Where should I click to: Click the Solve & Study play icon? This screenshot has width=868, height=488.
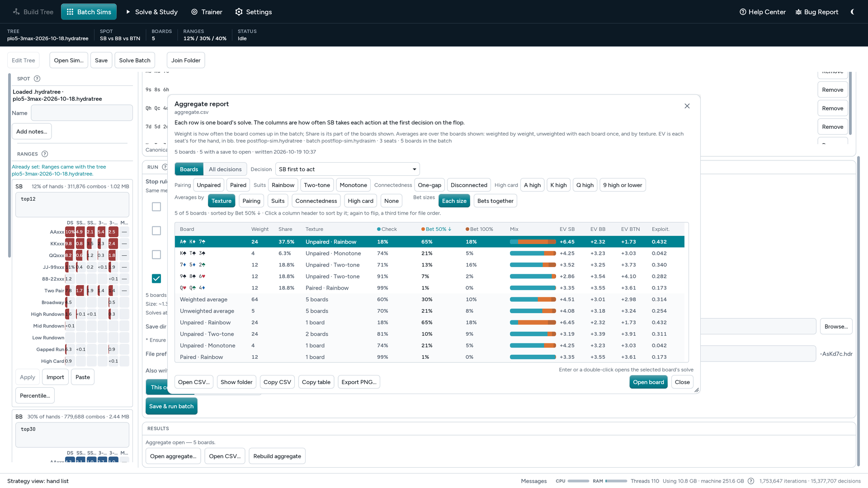coord(128,12)
